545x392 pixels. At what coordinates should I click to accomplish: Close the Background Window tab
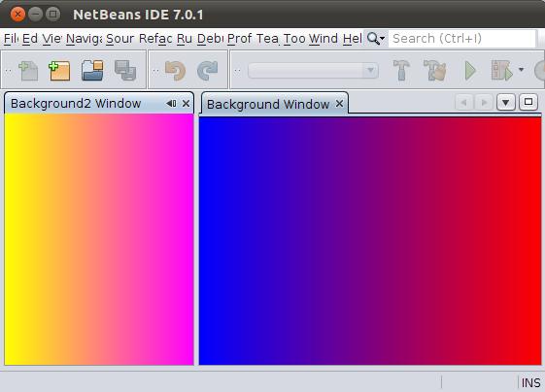[x=339, y=104]
